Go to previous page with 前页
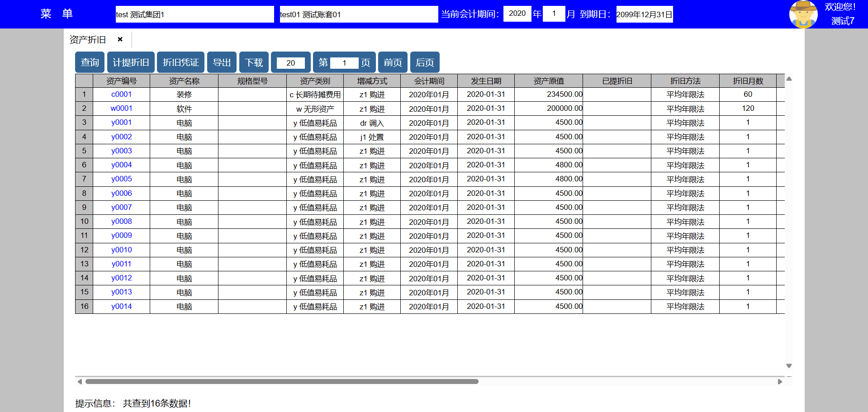Image resolution: width=868 pixels, height=412 pixels. (x=393, y=62)
